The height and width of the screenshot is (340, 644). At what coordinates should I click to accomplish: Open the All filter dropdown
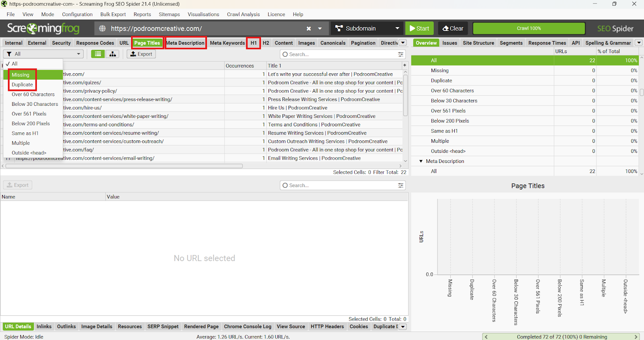pos(43,54)
